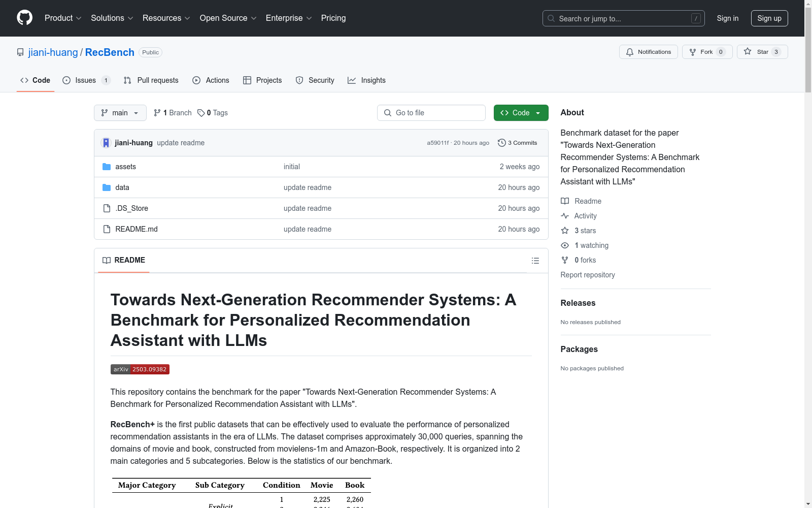
Task: Open the Projects tab
Action: coord(262,80)
